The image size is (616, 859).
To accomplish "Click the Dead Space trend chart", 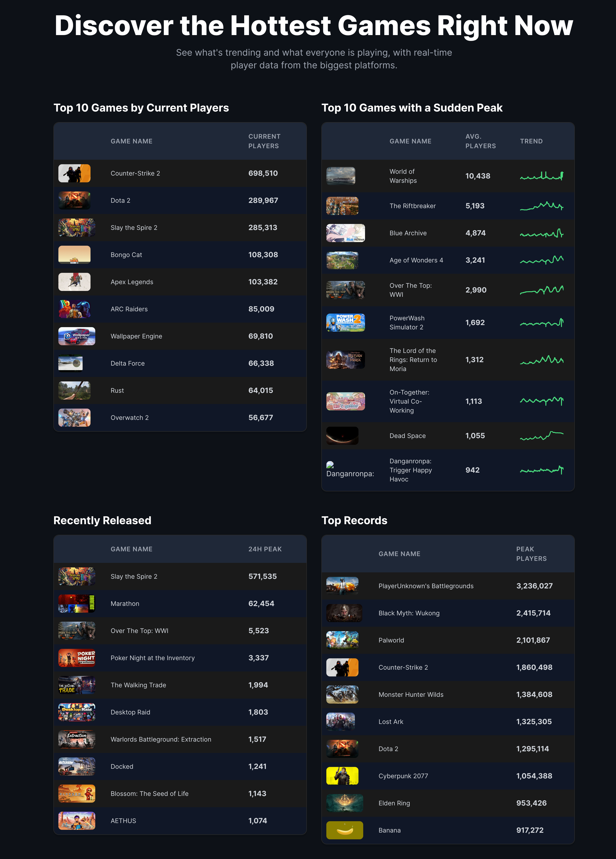I will pos(541,436).
